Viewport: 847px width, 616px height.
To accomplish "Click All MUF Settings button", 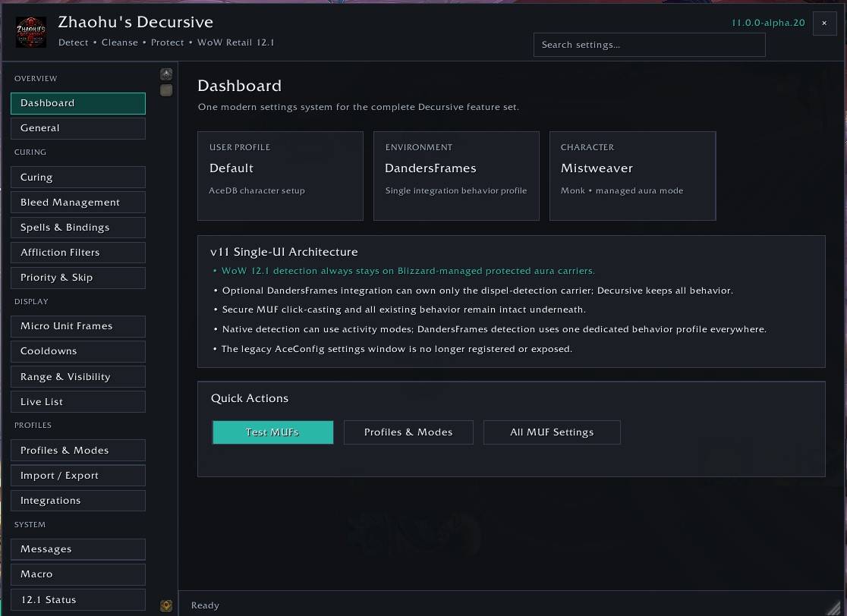I will click(x=552, y=432).
